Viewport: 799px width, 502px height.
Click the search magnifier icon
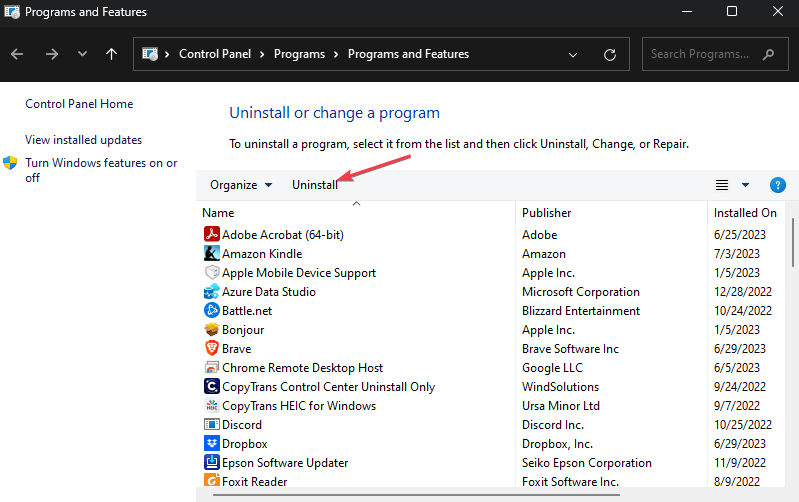pos(768,54)
